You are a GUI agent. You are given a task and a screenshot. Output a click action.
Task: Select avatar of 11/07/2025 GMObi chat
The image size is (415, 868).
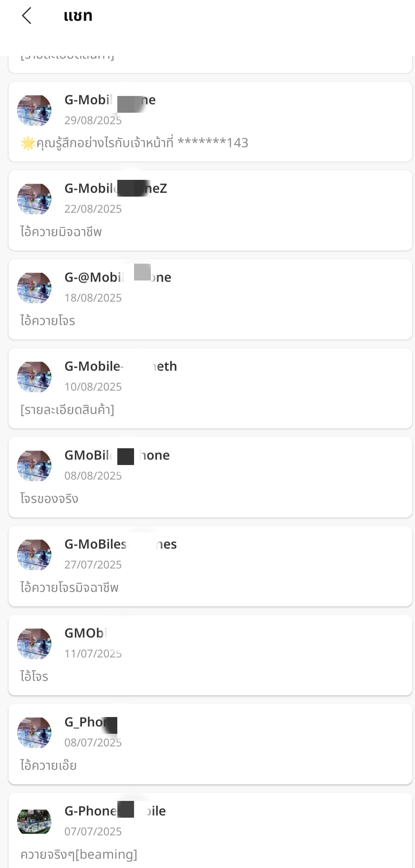point(34,644)
